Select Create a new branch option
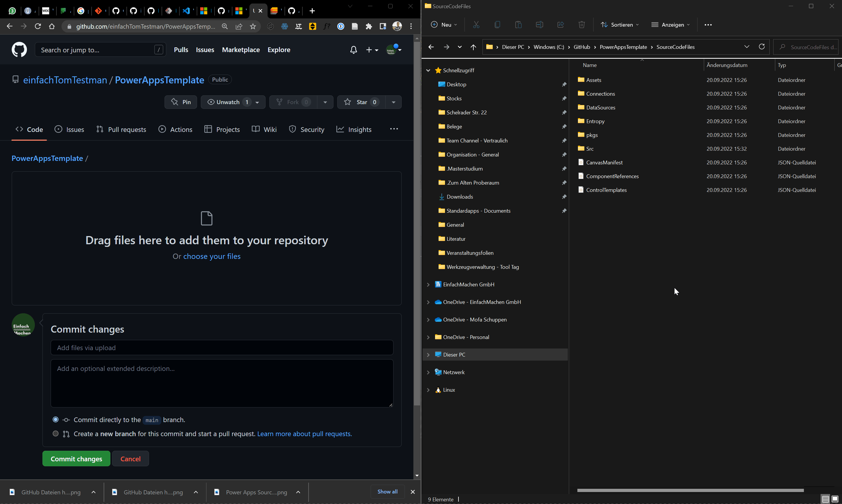This screenshot has width=842, height=504. 56,434
